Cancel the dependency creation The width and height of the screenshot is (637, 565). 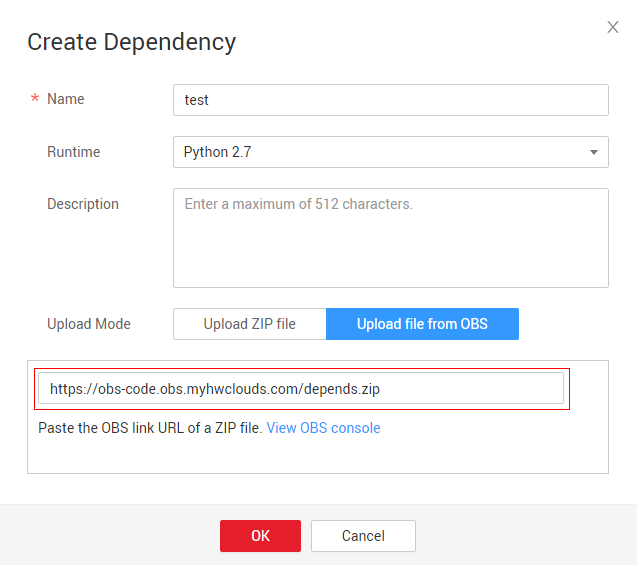[x=363, y=536]
